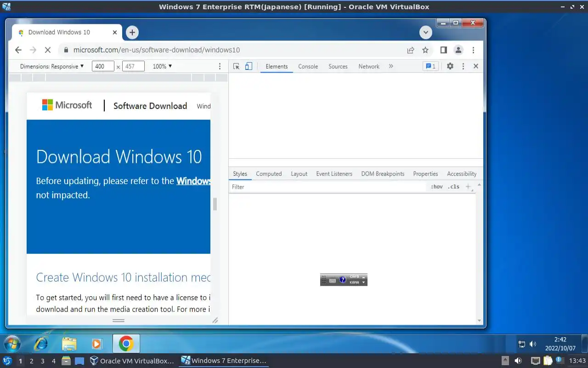Stop page loading with the X button
The image size is (588, 368).
[x=49, y=50]
